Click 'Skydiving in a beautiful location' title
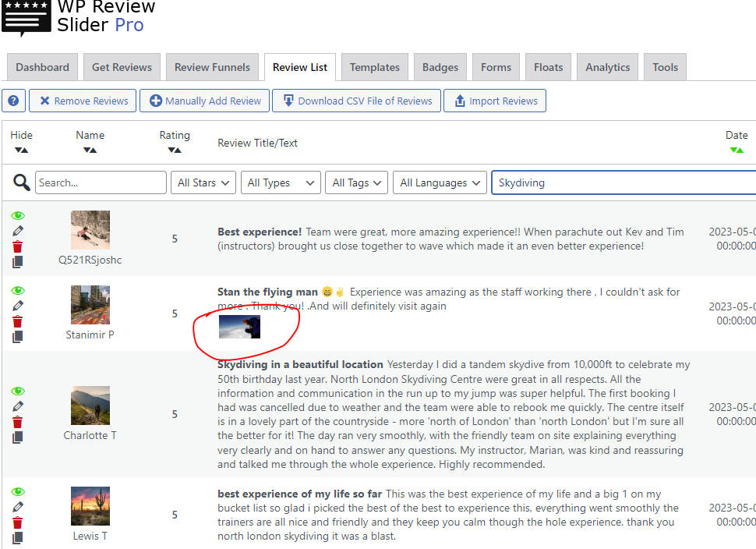This screenshot has height=549, width=756. click(x=300, y=364)
